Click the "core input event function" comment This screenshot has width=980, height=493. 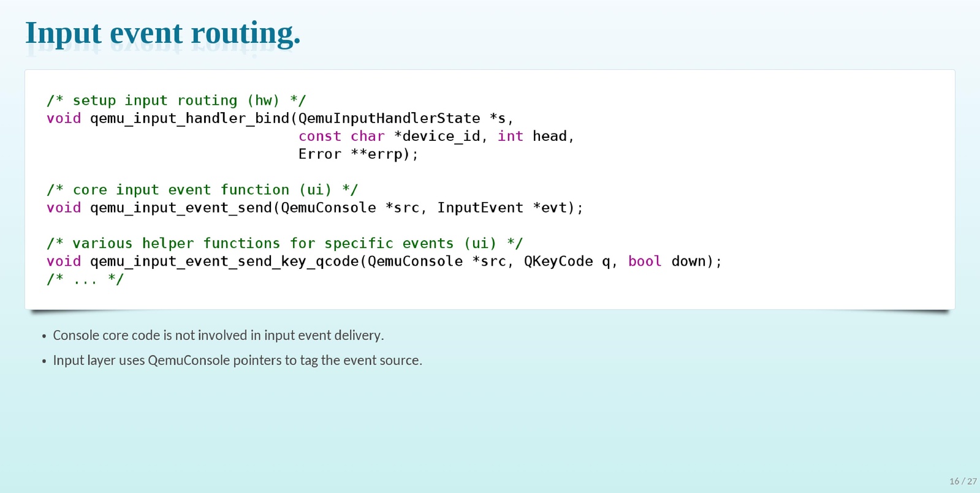click(202, 190)
